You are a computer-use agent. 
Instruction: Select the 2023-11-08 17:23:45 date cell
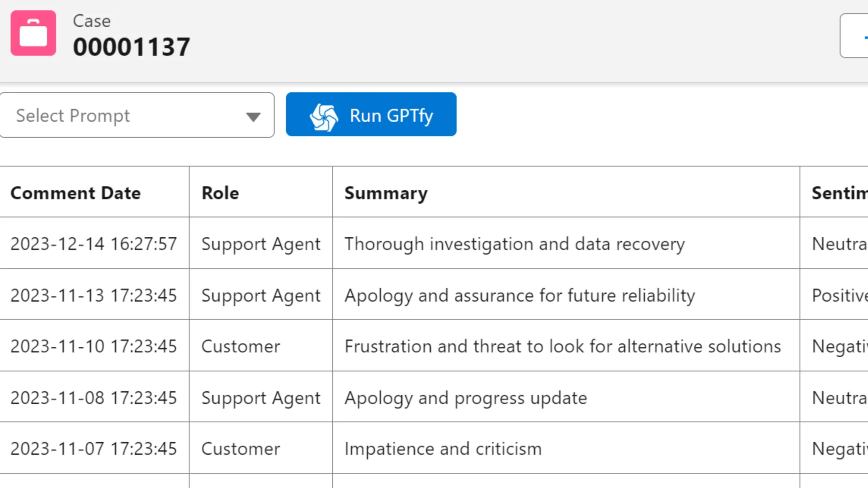click(93, 398)
